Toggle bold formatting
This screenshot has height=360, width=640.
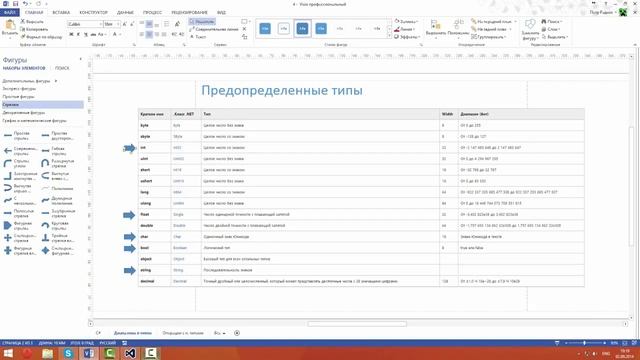[x=71, y=34]
